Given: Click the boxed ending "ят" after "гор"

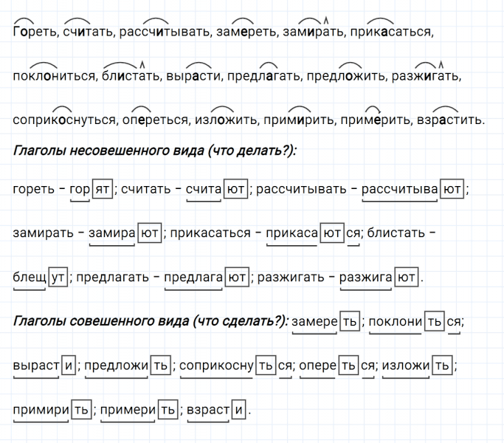Looking at the screenshot, I should click(103, 189).
